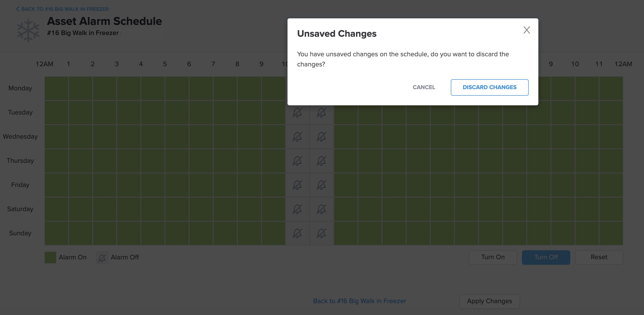Click the #16 Big Walk in Freezer subtitle
The image size is (644, 315).
pos(83,33)
